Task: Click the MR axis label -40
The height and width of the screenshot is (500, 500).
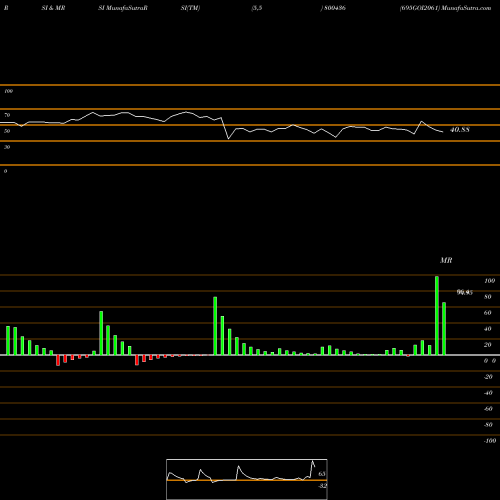Action: click(488, 393)
